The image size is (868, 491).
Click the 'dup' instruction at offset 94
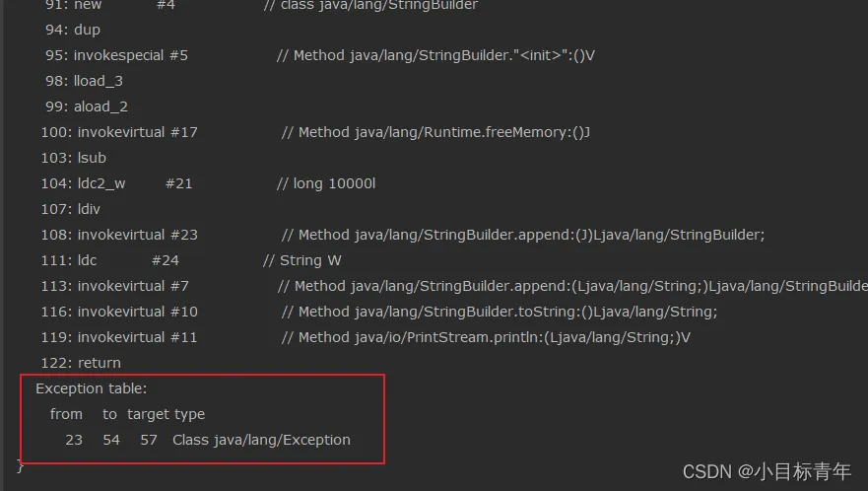pyautogui.click(x=87, y=30)
